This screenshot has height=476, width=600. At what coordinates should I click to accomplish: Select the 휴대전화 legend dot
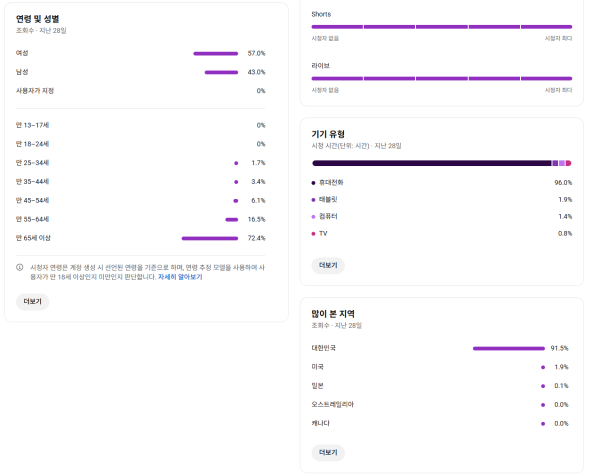pos(313,183)
